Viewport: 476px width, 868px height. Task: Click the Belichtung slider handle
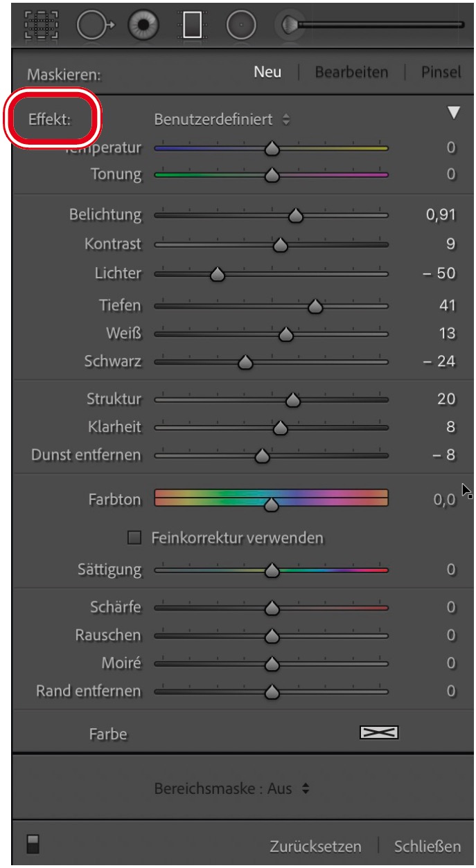click(x=297, y=216)
